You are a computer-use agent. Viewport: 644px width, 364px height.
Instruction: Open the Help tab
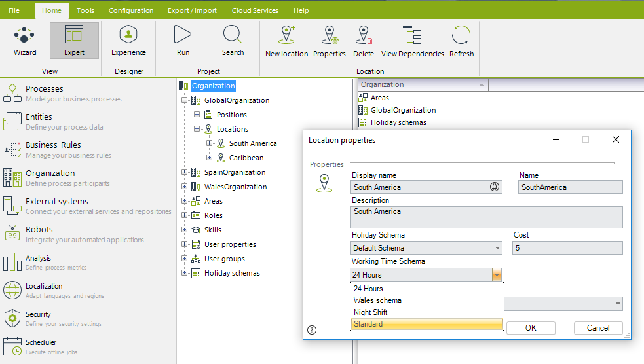[301, 10]
